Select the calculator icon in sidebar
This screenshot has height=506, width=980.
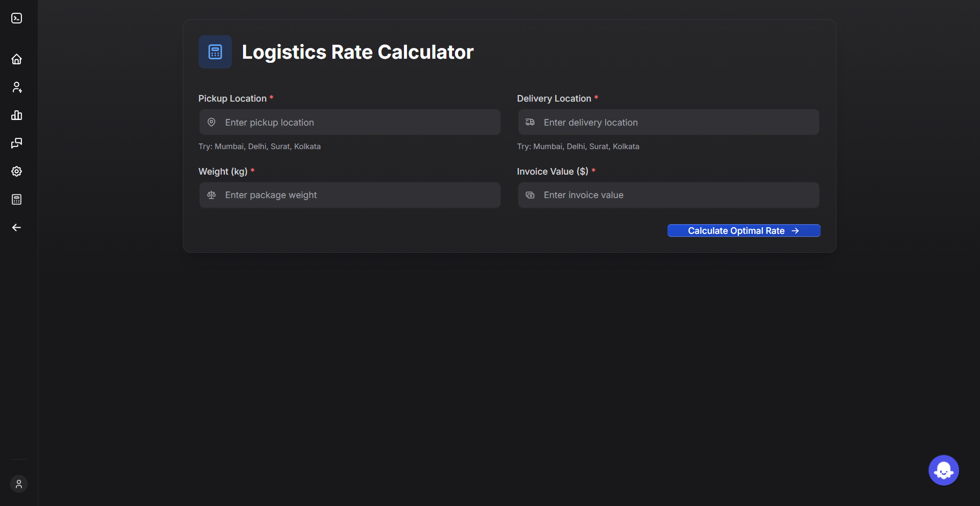pyautogui.click(x=17, y=200)
